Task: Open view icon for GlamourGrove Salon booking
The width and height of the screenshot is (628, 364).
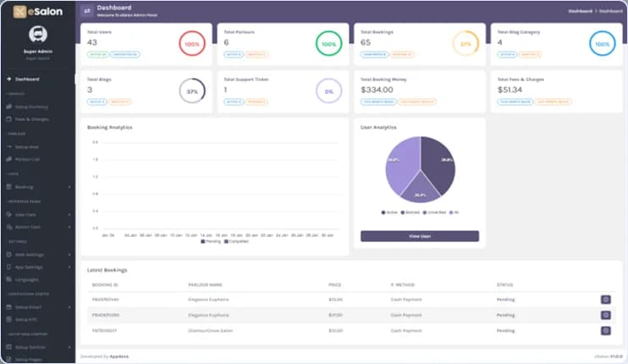Action: (605, 329)
